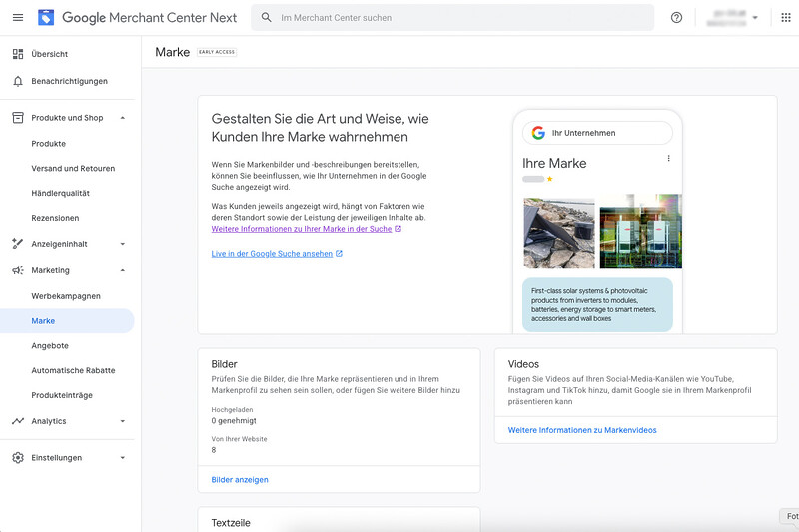Open Rezensionen page
This screenshot has height=532, width=799.
point(55,218)
